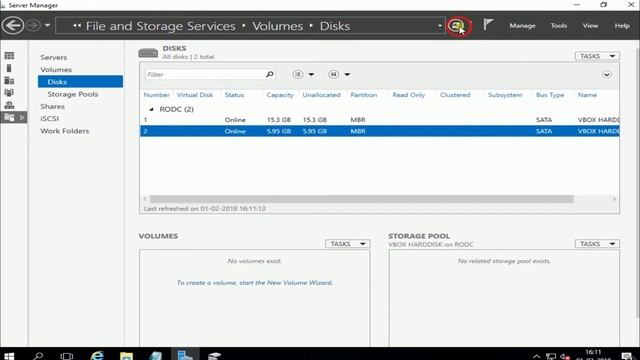Click the AD DS sidebar icon
640x360 pixels.
[x=9, y=93]
